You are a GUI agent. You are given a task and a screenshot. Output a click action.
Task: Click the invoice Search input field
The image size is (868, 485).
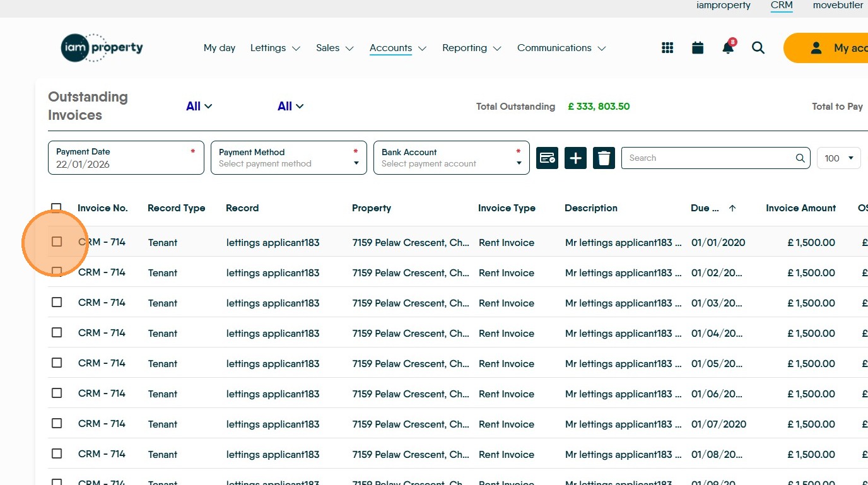(710, 158)
